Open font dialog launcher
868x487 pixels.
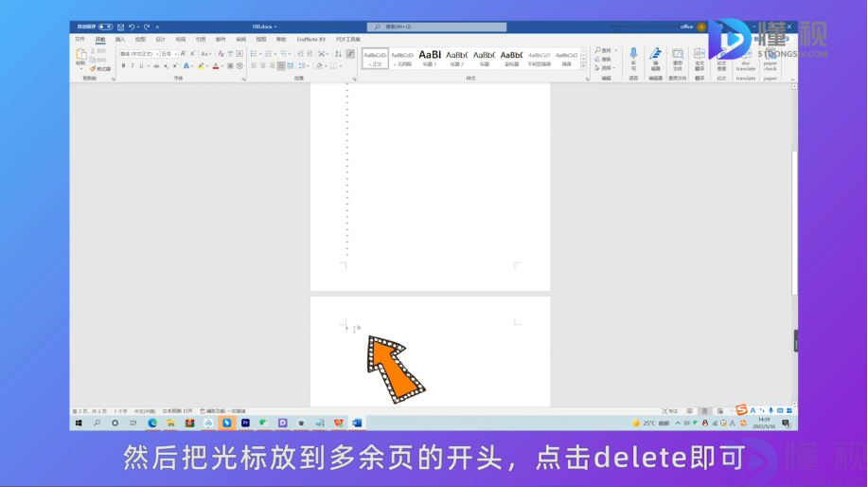coord(243,80)
